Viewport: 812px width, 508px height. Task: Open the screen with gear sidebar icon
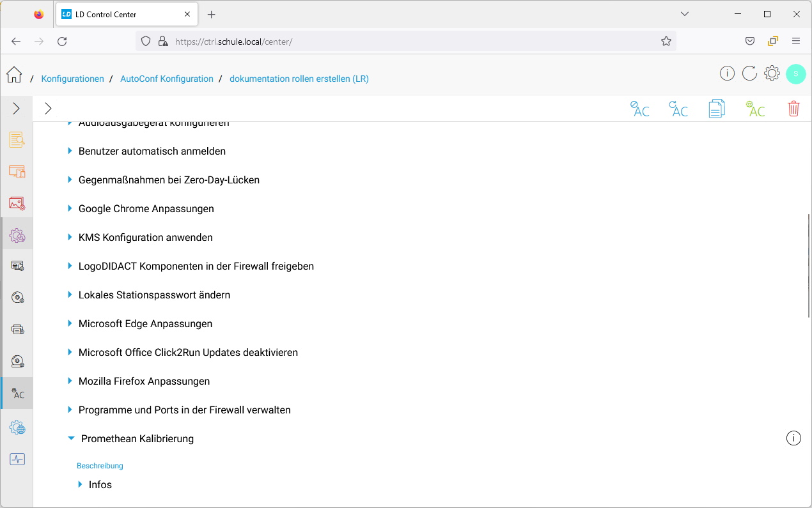(17, 266)
